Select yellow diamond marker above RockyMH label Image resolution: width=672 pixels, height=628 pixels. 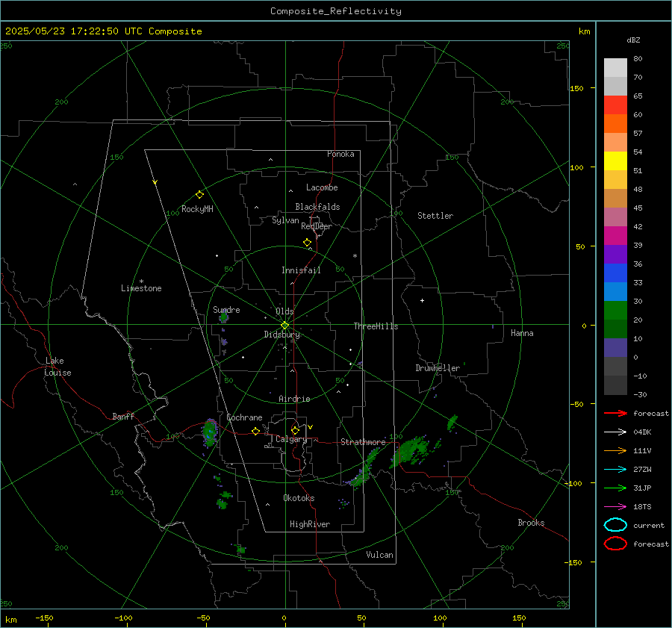[199, 195]
